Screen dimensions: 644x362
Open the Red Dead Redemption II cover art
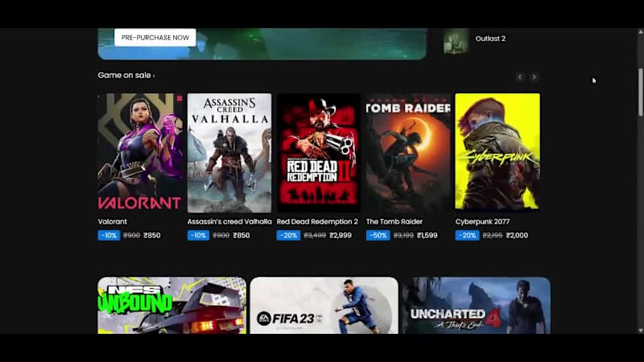(319, 153)
